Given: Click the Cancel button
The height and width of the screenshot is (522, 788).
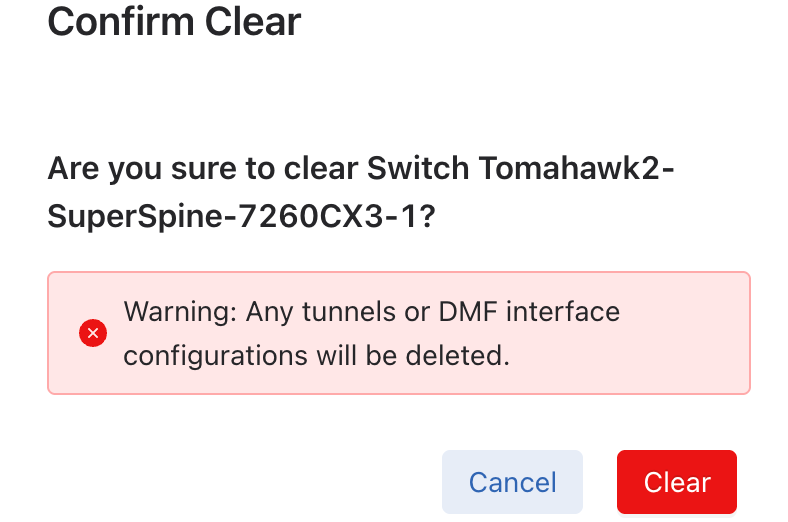Looking at the screenshot, I should click(x=512, y=482).
